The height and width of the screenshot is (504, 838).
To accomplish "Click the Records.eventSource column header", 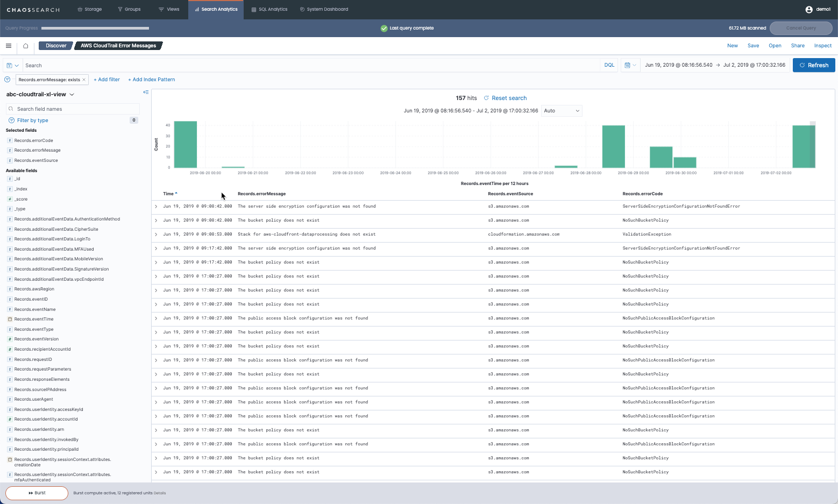I will [510, 194].
